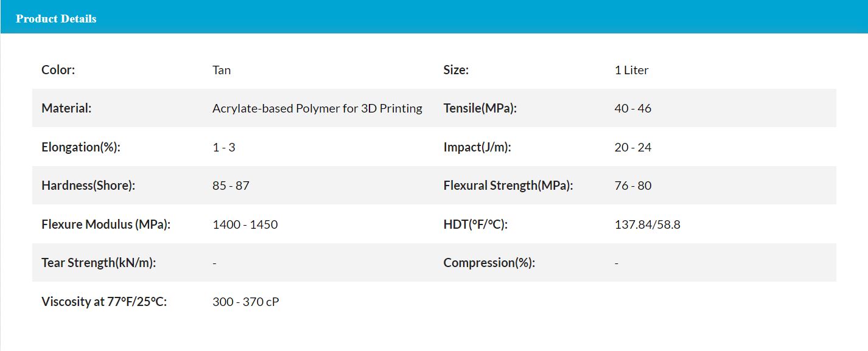Select the Tan color value
This screenshot has width=868, height=351.
pos(222,70)
